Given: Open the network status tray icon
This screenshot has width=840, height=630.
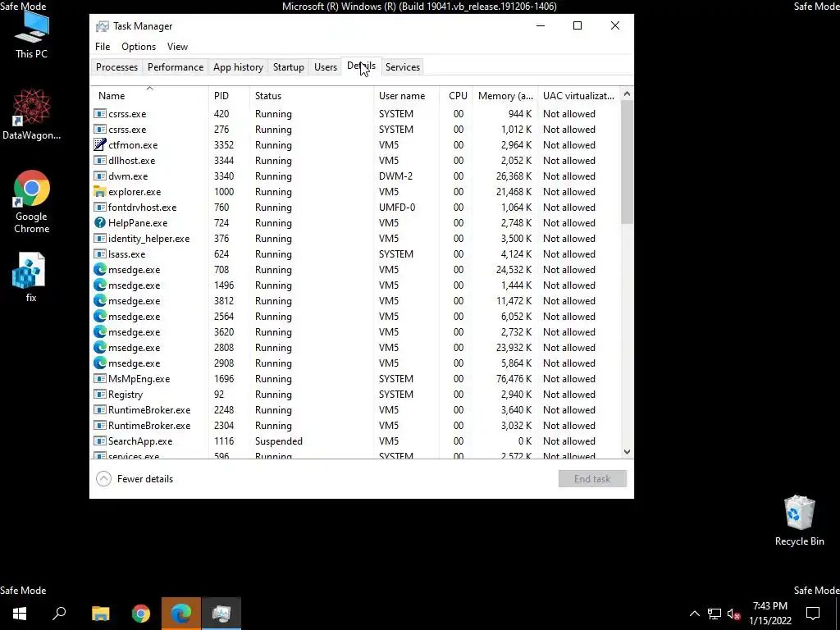Looking at the screenshot, I should coord(714,614).
